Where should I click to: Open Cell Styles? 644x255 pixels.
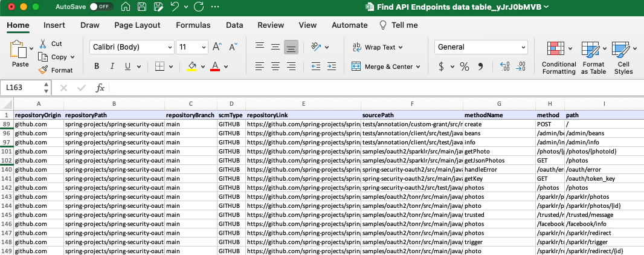click(x=623, y=57)
